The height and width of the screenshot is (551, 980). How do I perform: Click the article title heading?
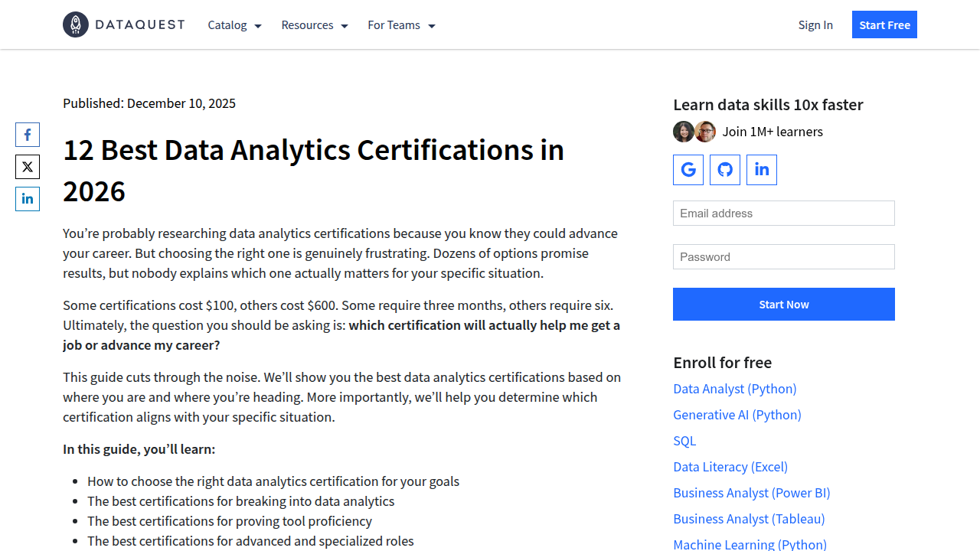314,171
